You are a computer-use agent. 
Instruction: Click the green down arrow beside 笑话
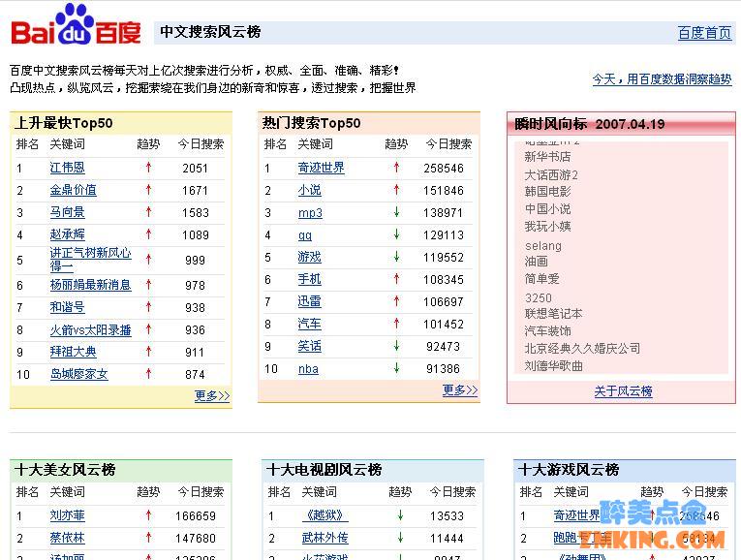point(396,346)
